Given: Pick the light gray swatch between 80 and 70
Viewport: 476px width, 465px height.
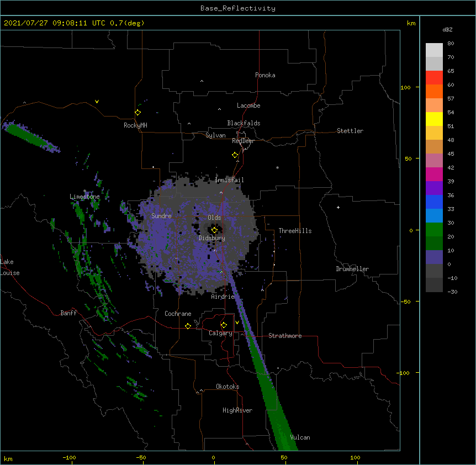Looking at the screenshot, I should click(x=434, y=50).
